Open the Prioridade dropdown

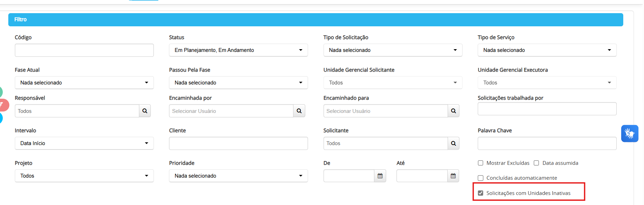click(239, 176)
